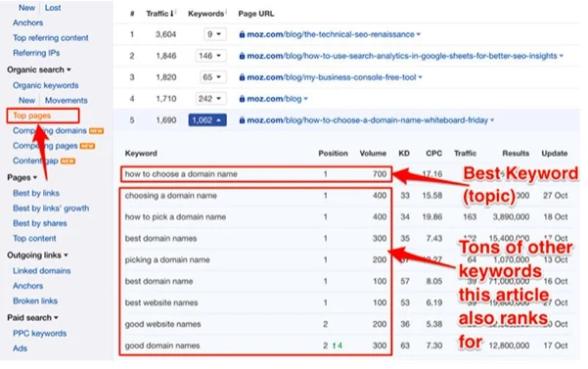Image resolution: width=588 pixels, height=369 pixels.
Task: Expand the 9 keywords dropdown
Action: (215, 34)
